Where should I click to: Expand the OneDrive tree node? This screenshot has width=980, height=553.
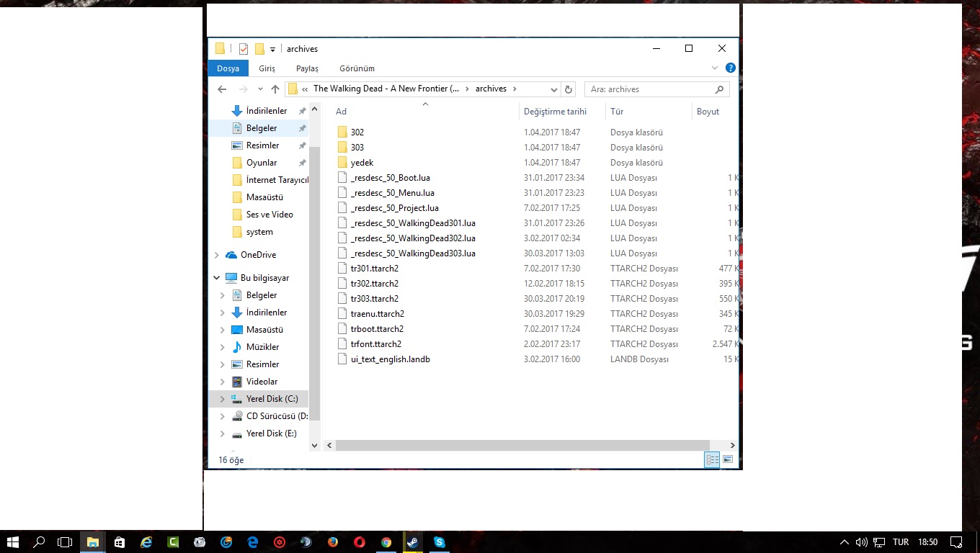click(217, 255)
